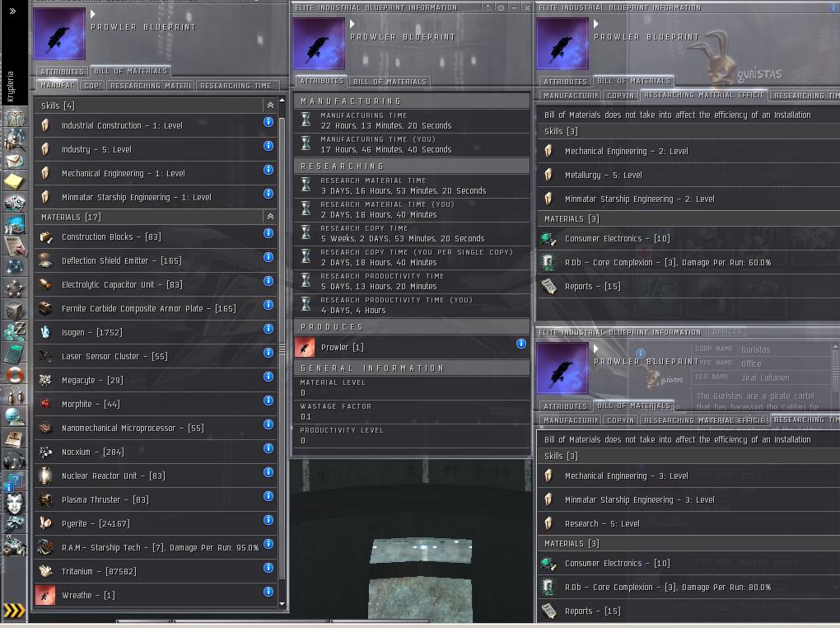Open Attributes tab in middle window
This screenshot has width=840, height=628.
(321, 81)
